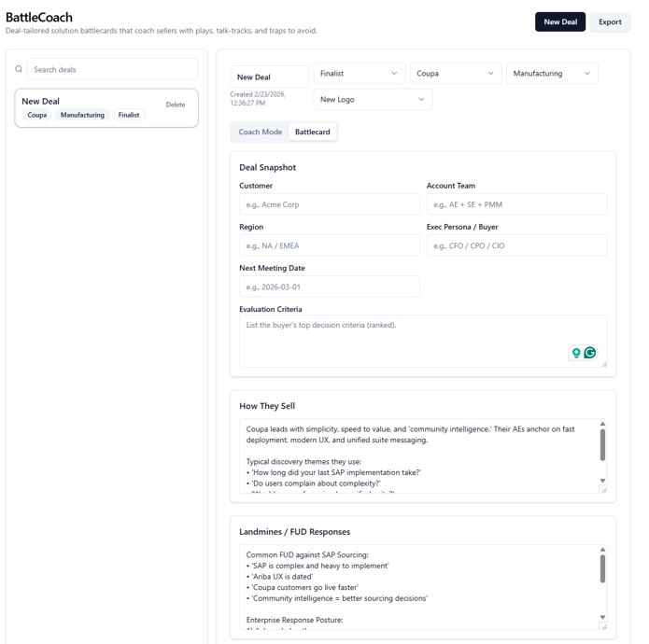
Task: Open the Finalist stage dropdown
Action: (359, 74)
